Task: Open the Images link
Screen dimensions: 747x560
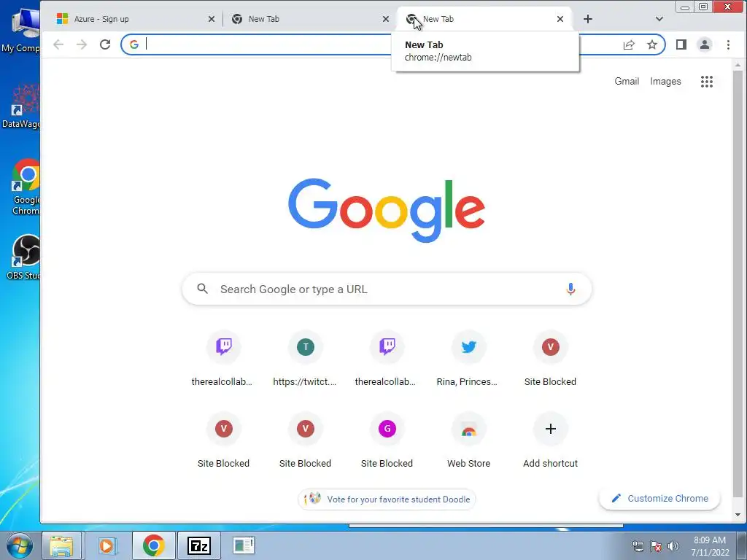Action: (x=665, y=82)
